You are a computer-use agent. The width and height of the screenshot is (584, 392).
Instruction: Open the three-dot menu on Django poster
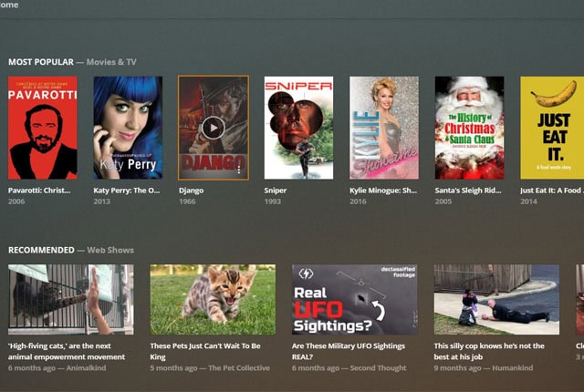(239, 170)
